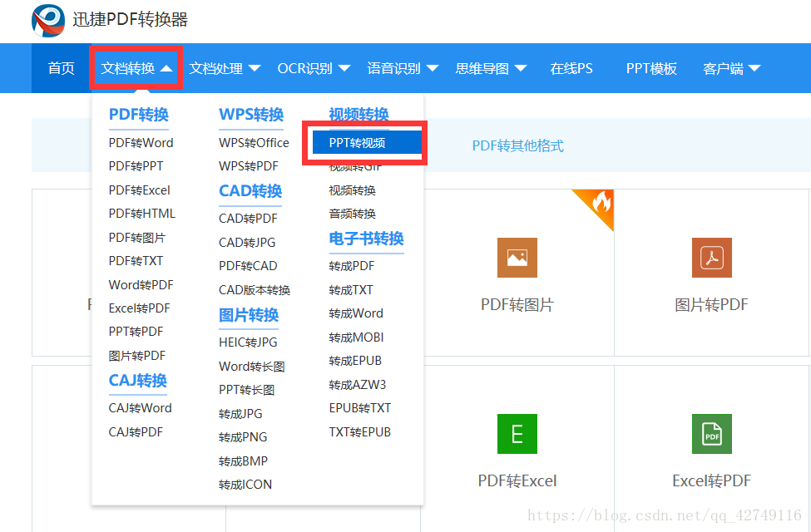The image size is (811, 532).
Task: Open the 图片转PDF card label
Action: [x=712, y=304]
